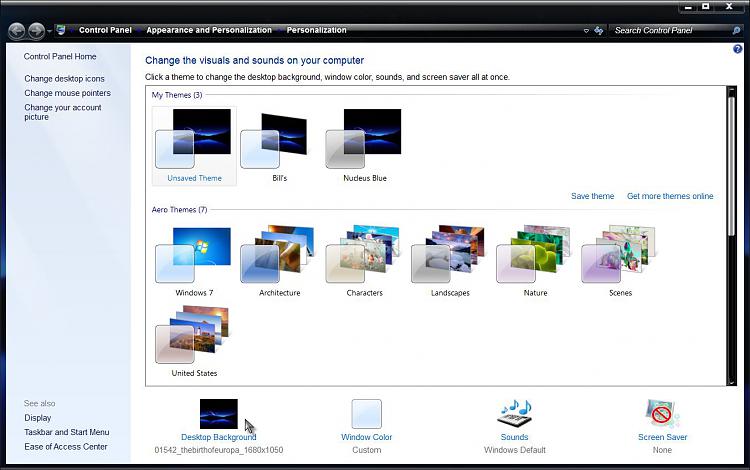Click the 'Custom' text under Window Color
This screenshot has height=470, width=750.
coord(366,450)
